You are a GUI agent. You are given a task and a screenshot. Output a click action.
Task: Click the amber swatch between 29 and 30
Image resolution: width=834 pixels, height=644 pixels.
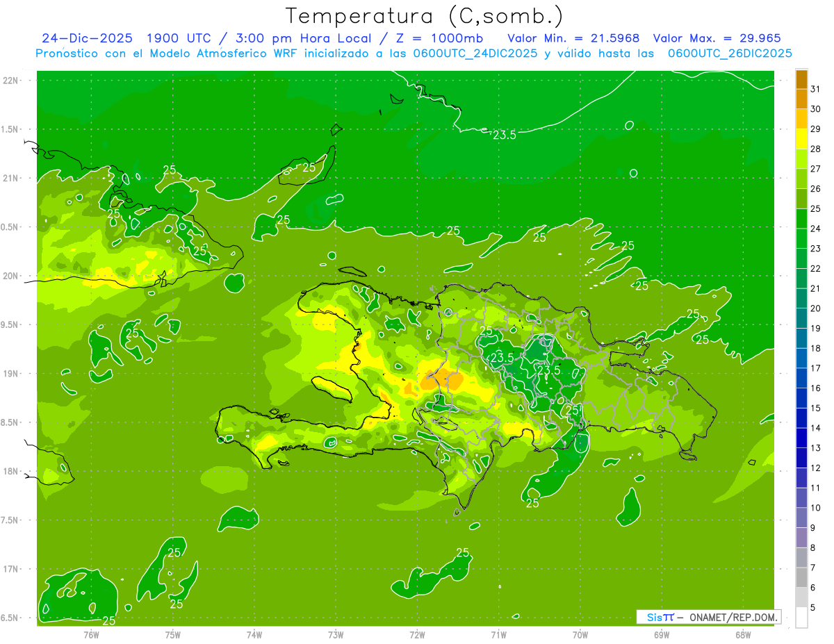(x=801, y=119)
